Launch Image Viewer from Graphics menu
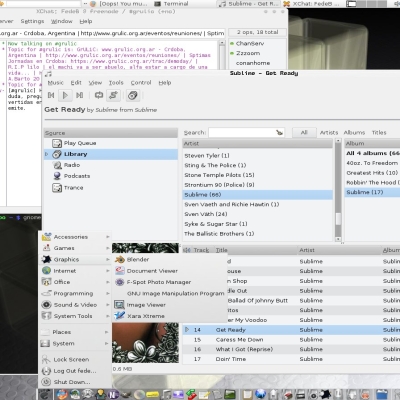The width and height of the screenshot is (400, 400). coord(170,305)
